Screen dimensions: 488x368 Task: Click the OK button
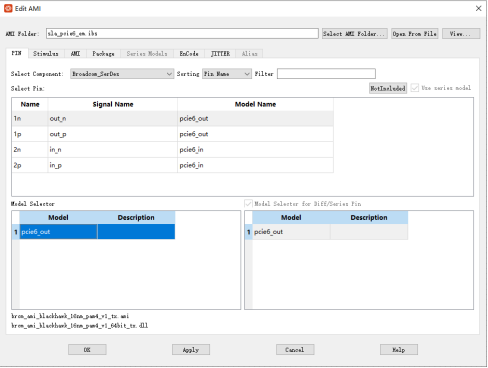point(87,350)
